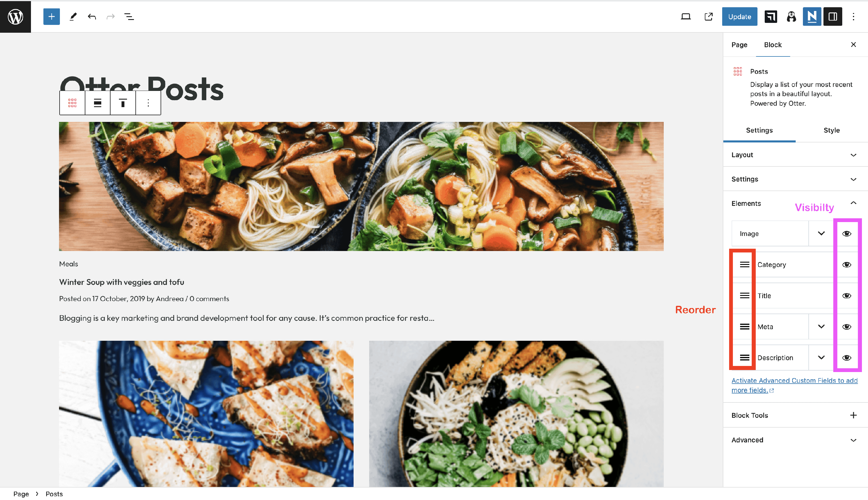
Task: Open the external preview link icon
Action: pyautogui.click(x=709, y=17)
